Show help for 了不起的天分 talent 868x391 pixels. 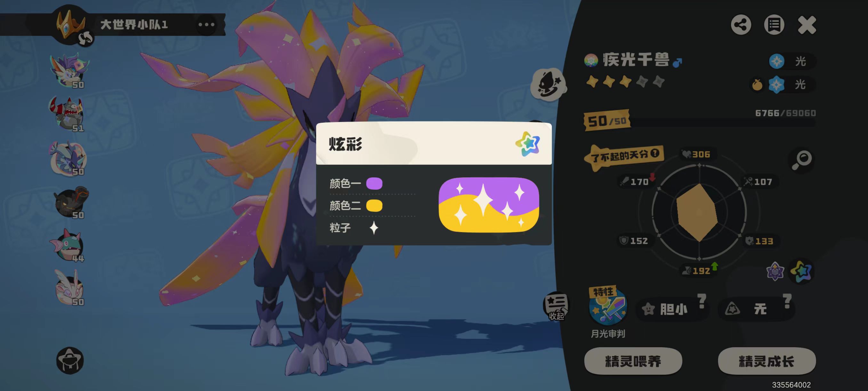[655, 153]
